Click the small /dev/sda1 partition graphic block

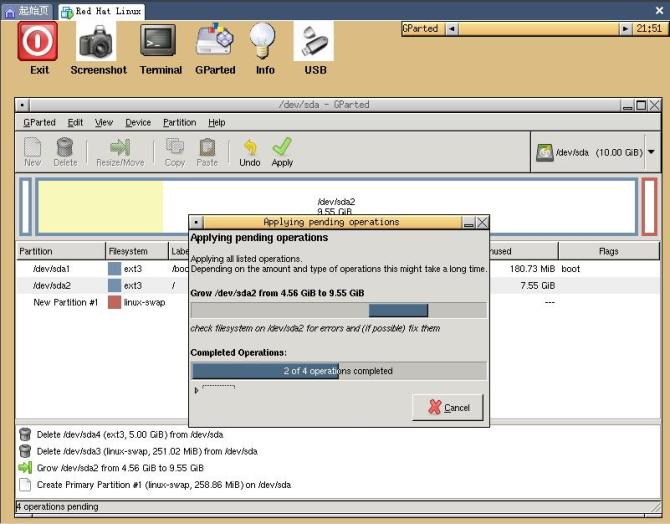26,207
